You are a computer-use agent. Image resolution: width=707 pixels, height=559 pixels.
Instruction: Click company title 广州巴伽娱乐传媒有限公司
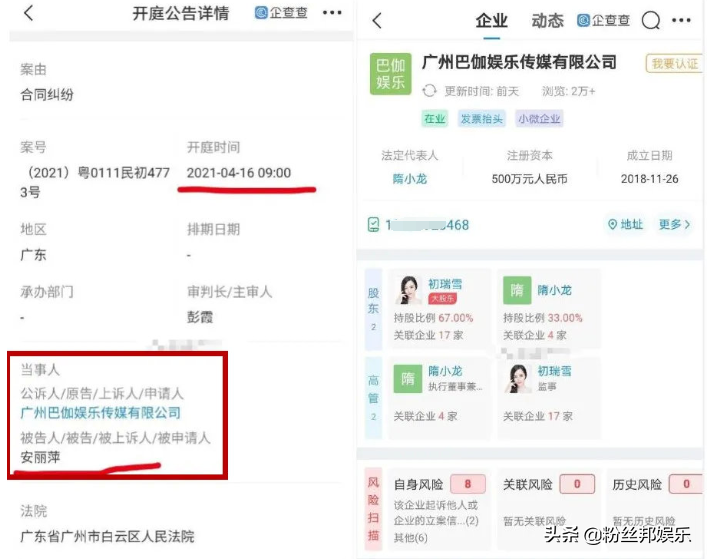pos(519,62)
